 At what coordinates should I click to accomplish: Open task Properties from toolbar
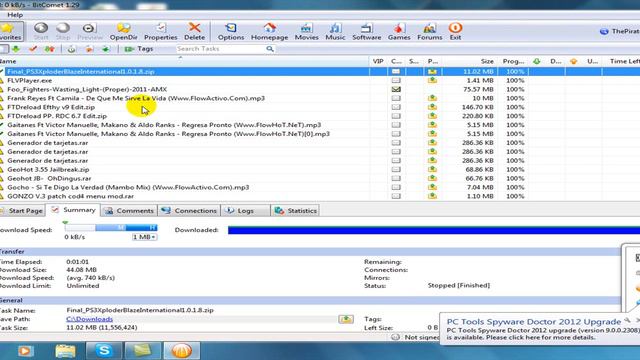160,31
